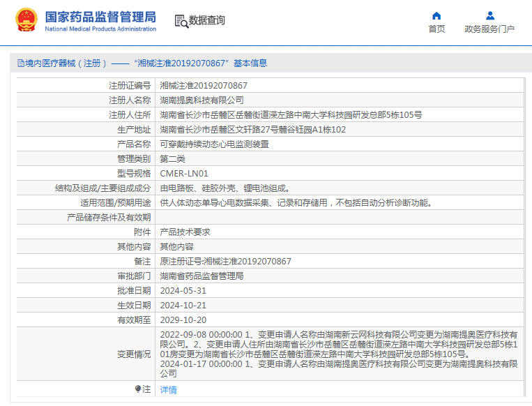Click 由电路板、硅胶外壳、锂电池组成 text
The image size is (532, 406).
click(225, 188)
